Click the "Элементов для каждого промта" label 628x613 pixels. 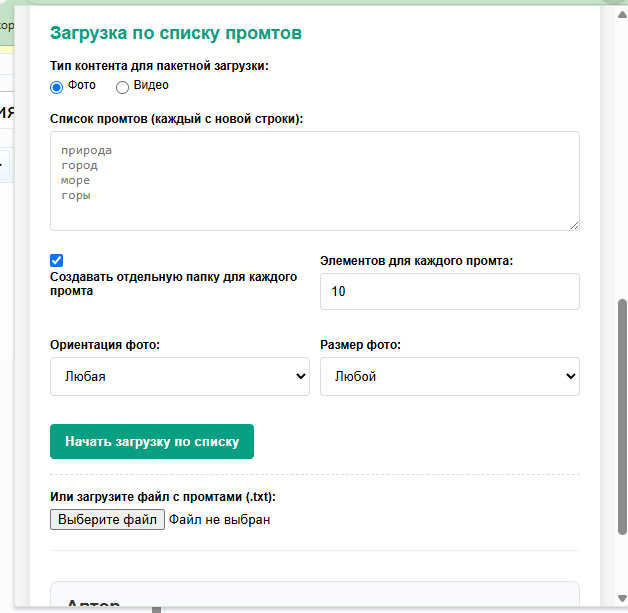pos(416,261)
